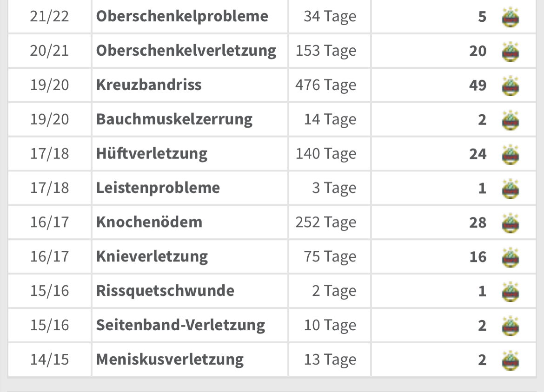Select the Knochenödem injury entry
The image size is (544, 392).
click(149, 222)
